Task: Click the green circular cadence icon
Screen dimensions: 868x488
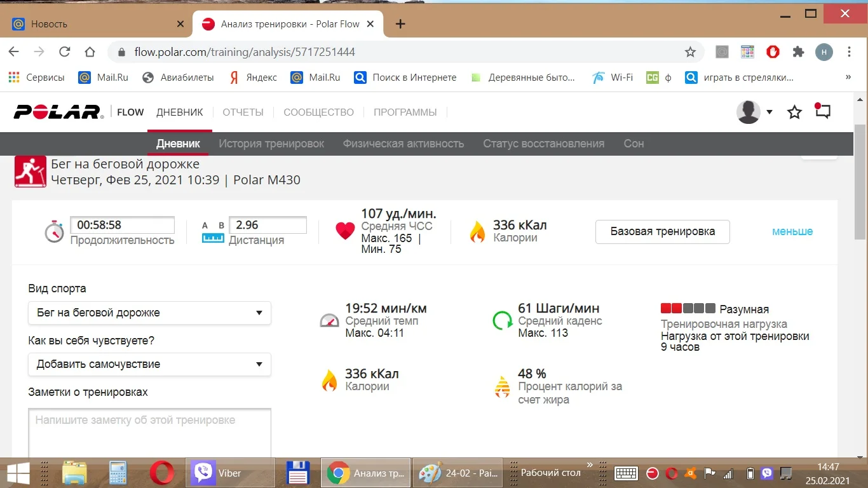Action: pyautogui.click(x=503, y=320)
